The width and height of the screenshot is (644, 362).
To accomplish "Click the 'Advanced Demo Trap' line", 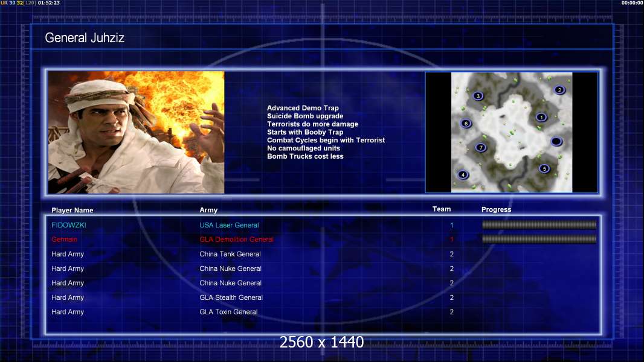I will tap(303, 108).
